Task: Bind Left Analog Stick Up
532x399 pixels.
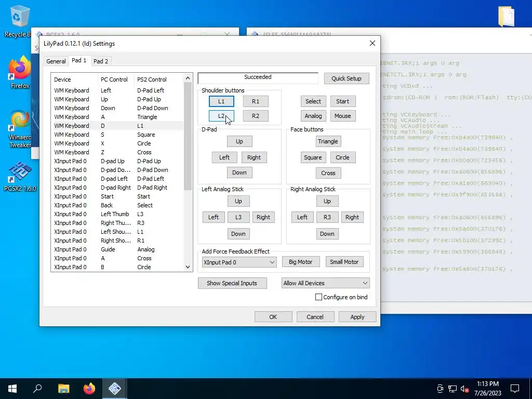Action: [x=238, y=201]
